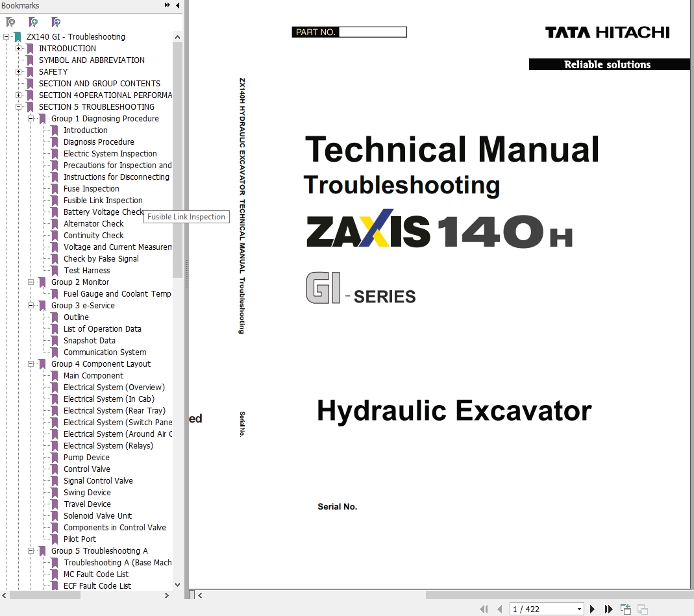694x616 pixels.
Task: Open Components in Control Valve bookmark
Action: pos(115,528)
